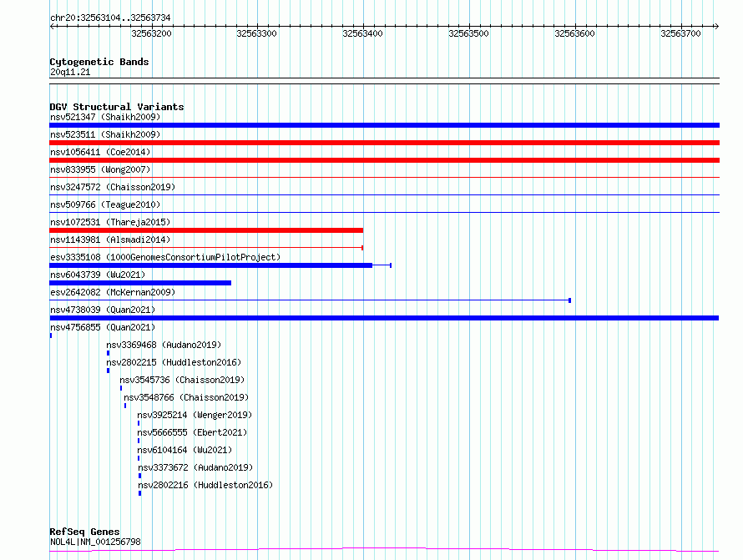743x560 pixels.
Task: Open nsv1056411 (Coe2014) variant entry
Action: [100, 152]
